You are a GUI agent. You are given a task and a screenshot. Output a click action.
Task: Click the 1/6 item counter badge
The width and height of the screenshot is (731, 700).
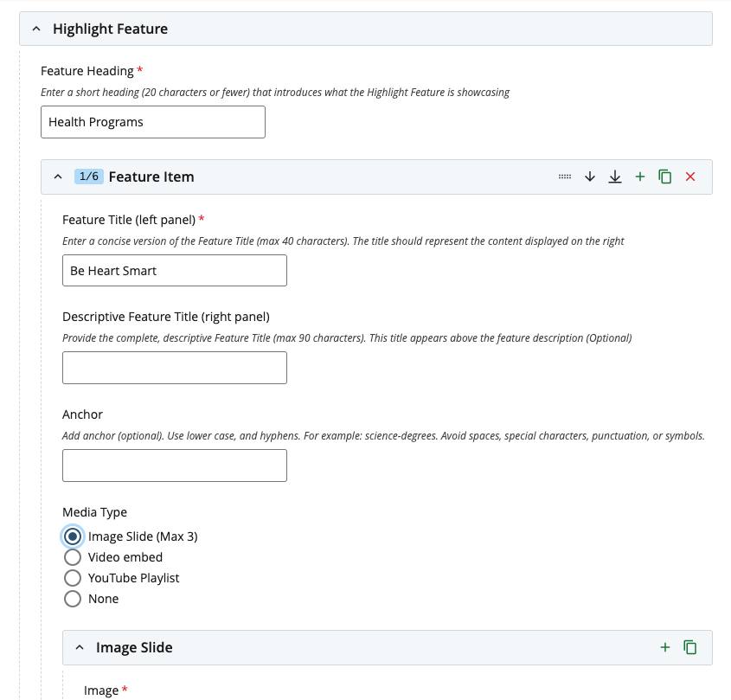pyautogui.click(x=90, y=176)
